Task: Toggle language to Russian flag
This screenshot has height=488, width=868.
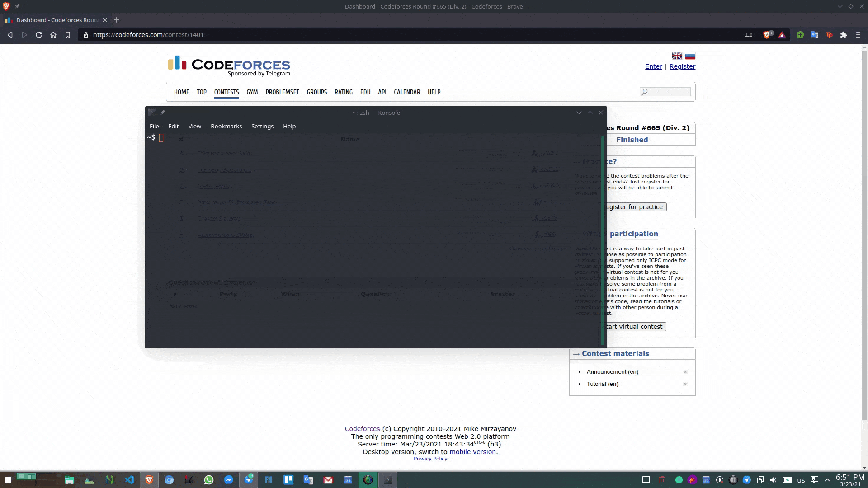Action: click(690, 56)
